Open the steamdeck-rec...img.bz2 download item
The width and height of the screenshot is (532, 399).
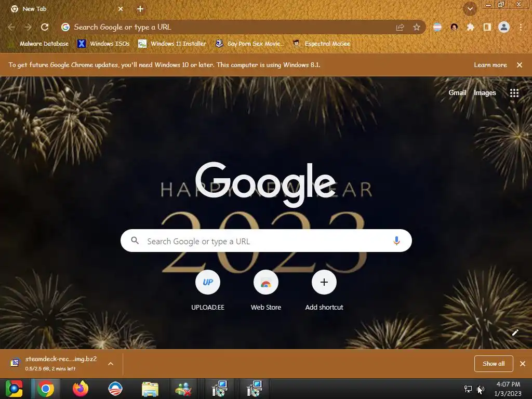pyautogui.click(x=61, y=363)
